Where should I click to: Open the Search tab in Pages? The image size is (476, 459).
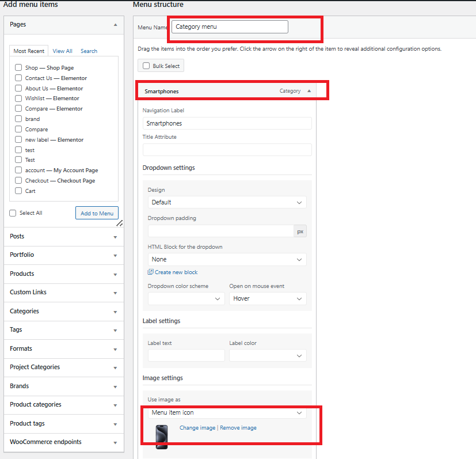pos(89,51)
